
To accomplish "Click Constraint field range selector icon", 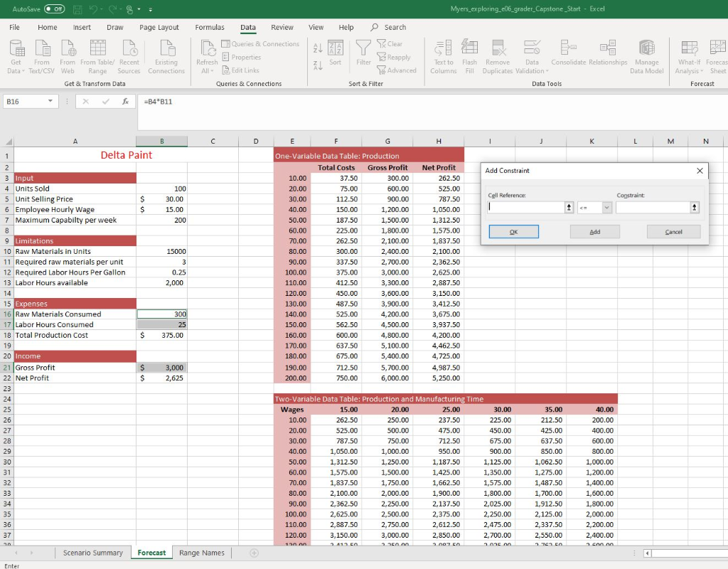I will 695,207.
